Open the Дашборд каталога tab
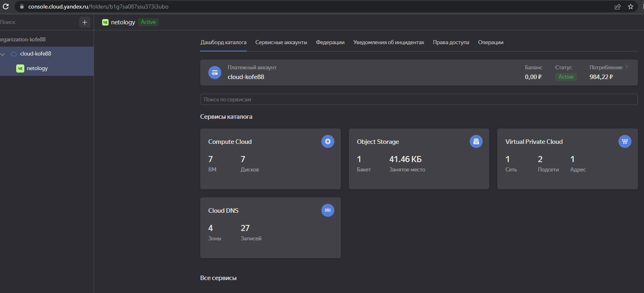Screen dimensions: 644x293 [223, 42]
